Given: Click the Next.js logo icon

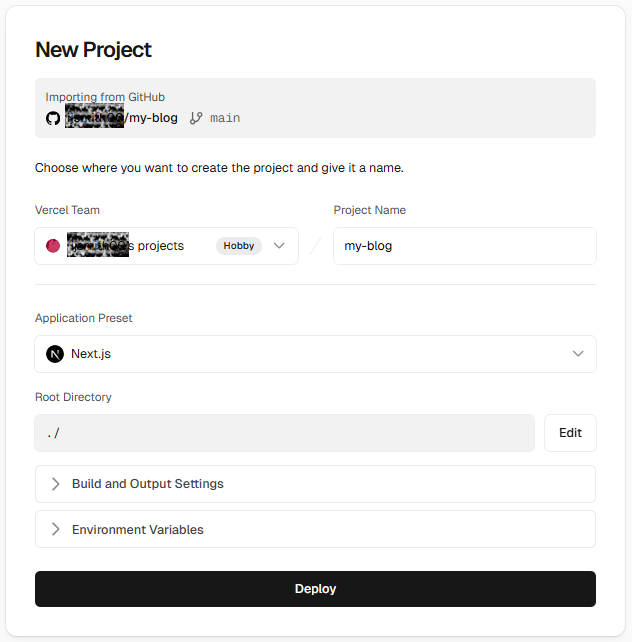Looking at the screenshot, I should tap(55, 354).
